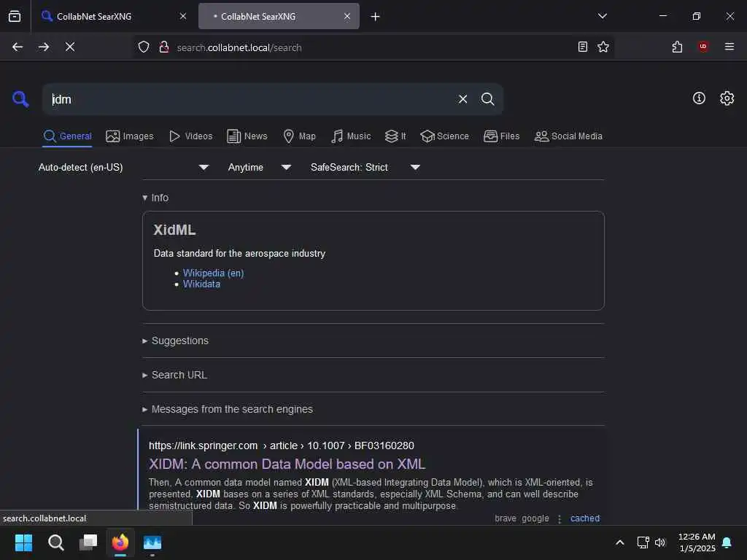This screenshot has height=560, width=747.
Task: Open Task View on the taskbar
Action: [88, 542]
